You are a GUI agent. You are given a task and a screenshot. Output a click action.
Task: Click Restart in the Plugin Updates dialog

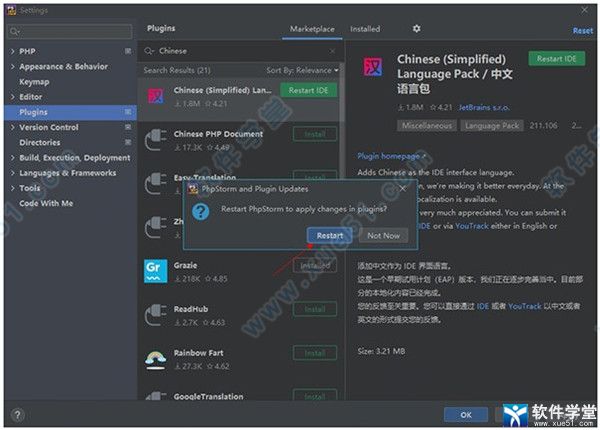point(329,236)
